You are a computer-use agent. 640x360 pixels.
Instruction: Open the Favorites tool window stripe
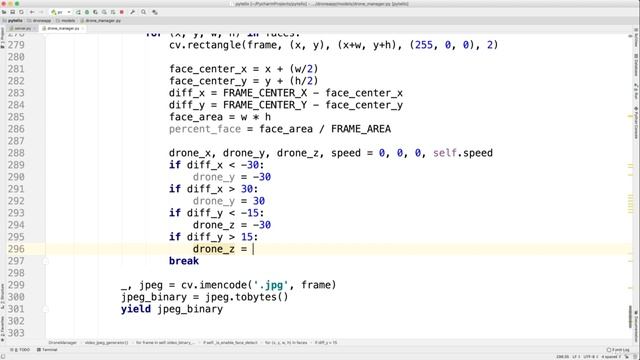point(2,328)
